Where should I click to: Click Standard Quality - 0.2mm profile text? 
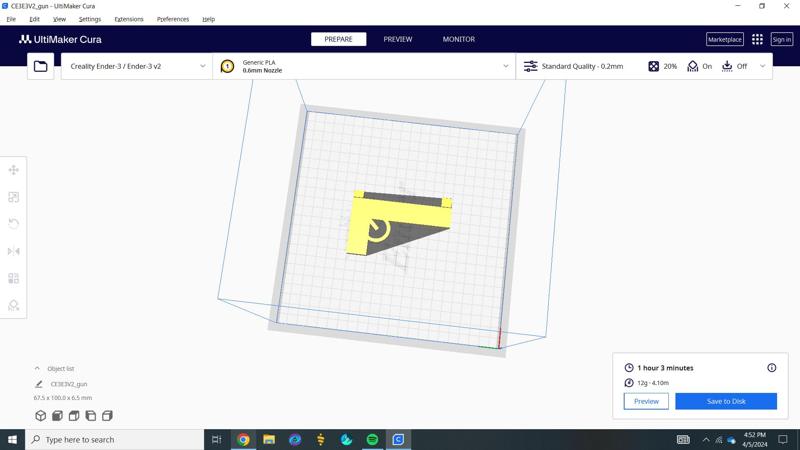click(x=582, y=66)
